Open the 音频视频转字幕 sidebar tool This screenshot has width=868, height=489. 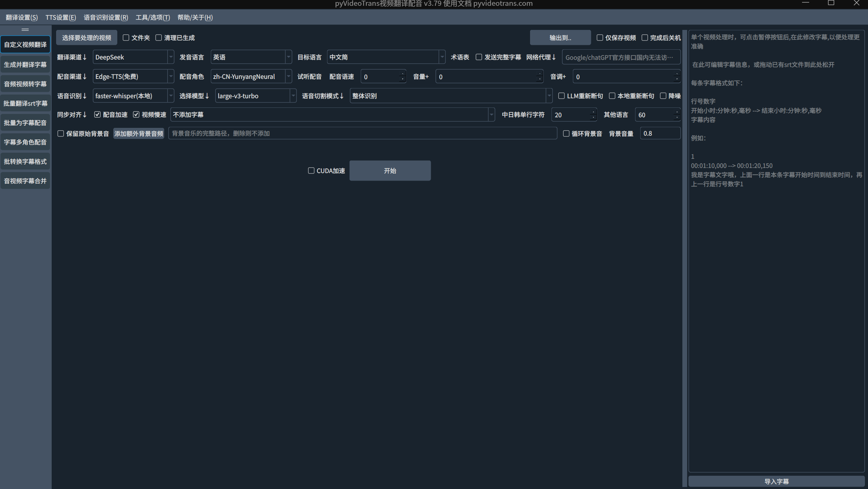[25, 84]
